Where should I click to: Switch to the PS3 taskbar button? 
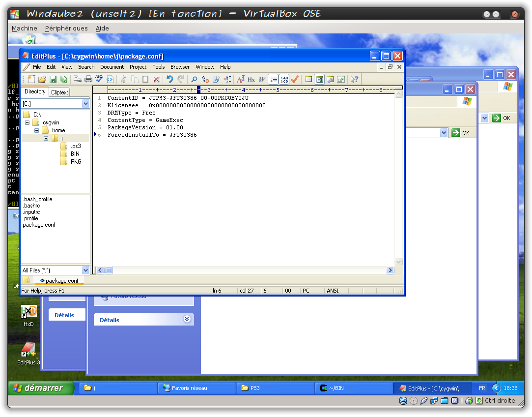[275, 388]
